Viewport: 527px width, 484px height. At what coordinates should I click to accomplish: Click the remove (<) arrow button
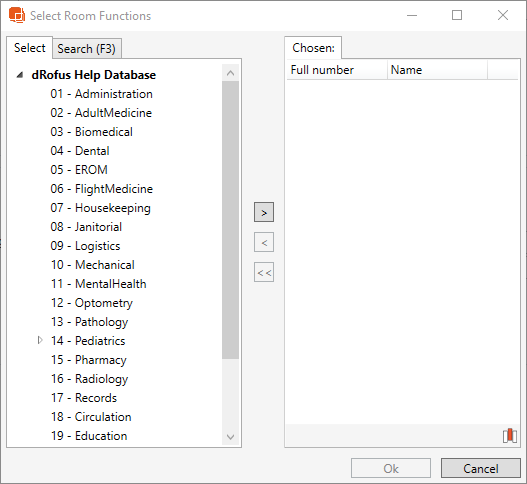click(x=264, y=242)
